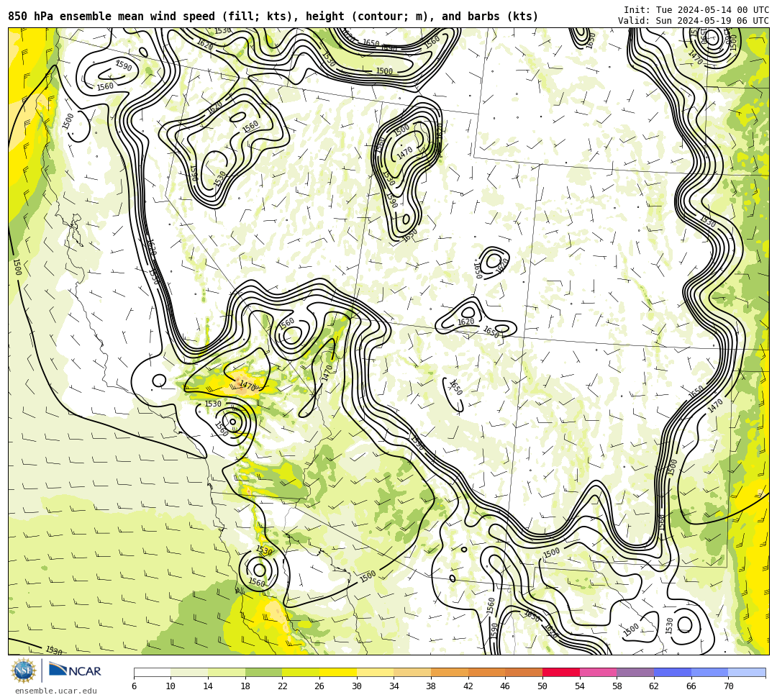The width and height of the screenshot is (777, 700).
Task: Pick the white 6–10 kts legend swatch
Action: [x=152, y=672]
